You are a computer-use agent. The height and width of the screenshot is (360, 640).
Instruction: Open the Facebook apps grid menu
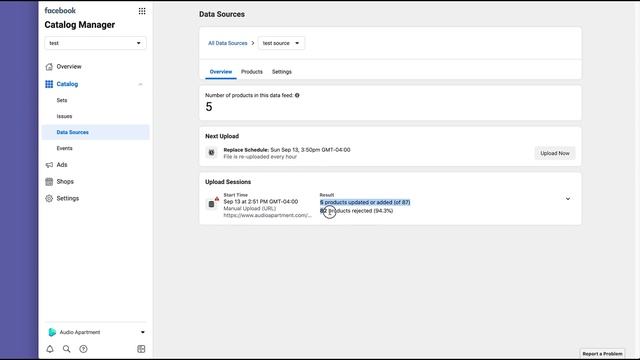click(x=142, y=11)
